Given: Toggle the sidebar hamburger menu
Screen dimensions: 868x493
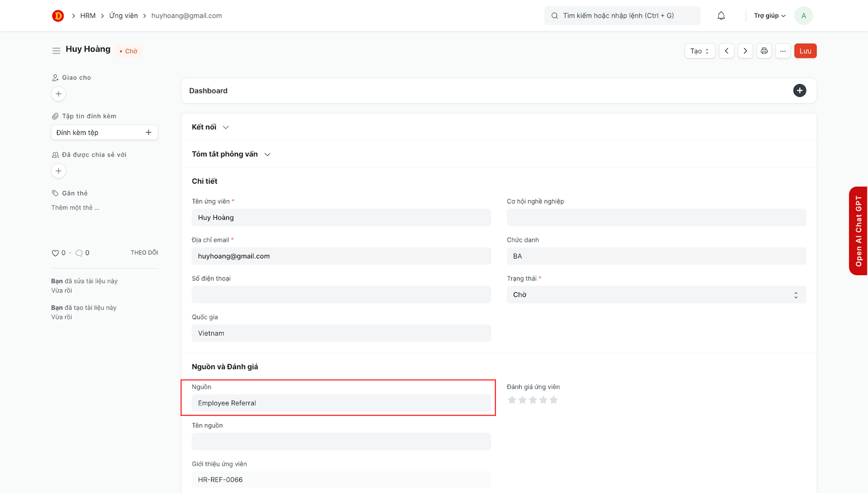Looking at the screenshot, I should click(x=56, y=50).
